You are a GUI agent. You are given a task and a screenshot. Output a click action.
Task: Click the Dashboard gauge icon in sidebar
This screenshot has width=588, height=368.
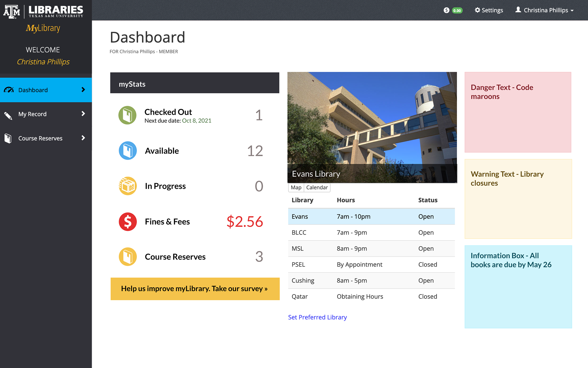9,90
